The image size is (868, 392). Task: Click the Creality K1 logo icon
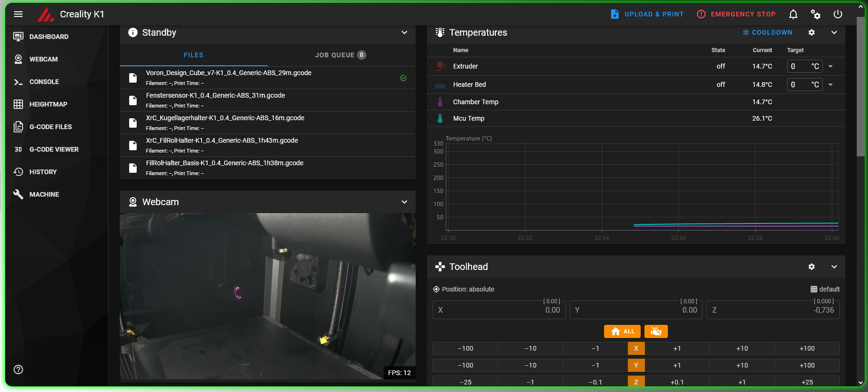tap(46, 15)
